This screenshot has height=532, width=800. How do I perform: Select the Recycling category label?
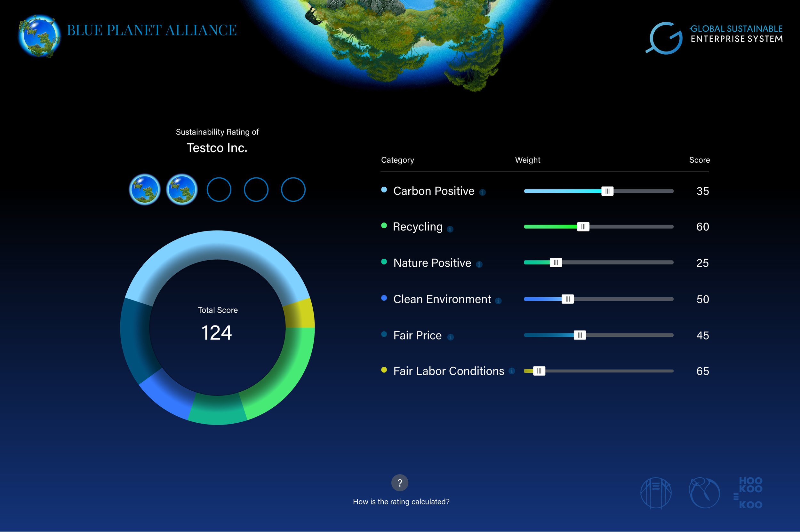coord(418,227)
